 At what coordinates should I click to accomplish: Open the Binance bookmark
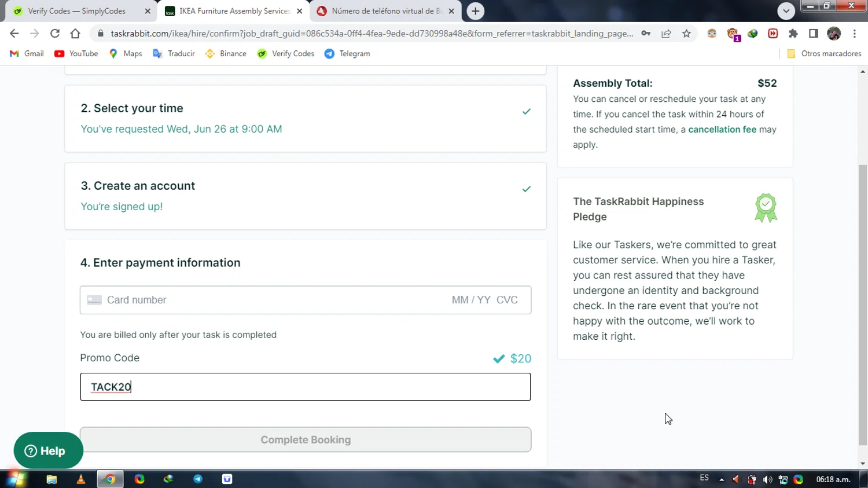click(x=226, y=53)
